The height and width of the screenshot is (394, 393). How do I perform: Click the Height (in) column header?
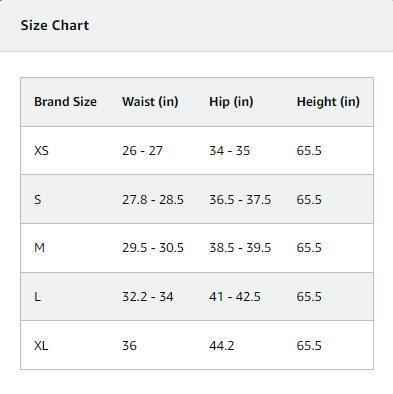pos(328,102)
